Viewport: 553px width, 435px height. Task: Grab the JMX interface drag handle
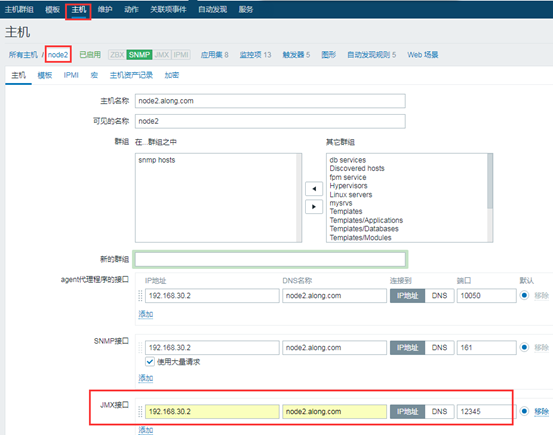140,411
